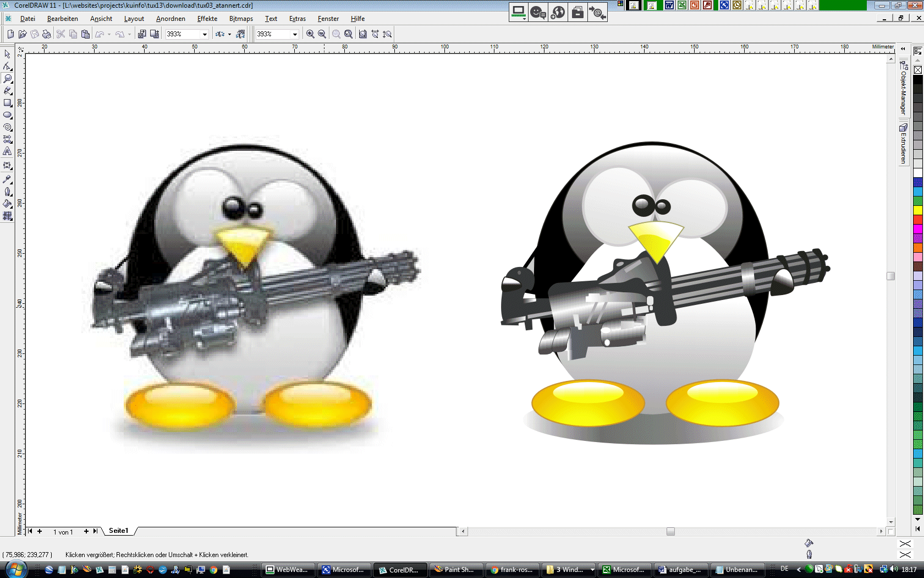
Task: Select the Seite1 page tab
Action: [119, 531]
